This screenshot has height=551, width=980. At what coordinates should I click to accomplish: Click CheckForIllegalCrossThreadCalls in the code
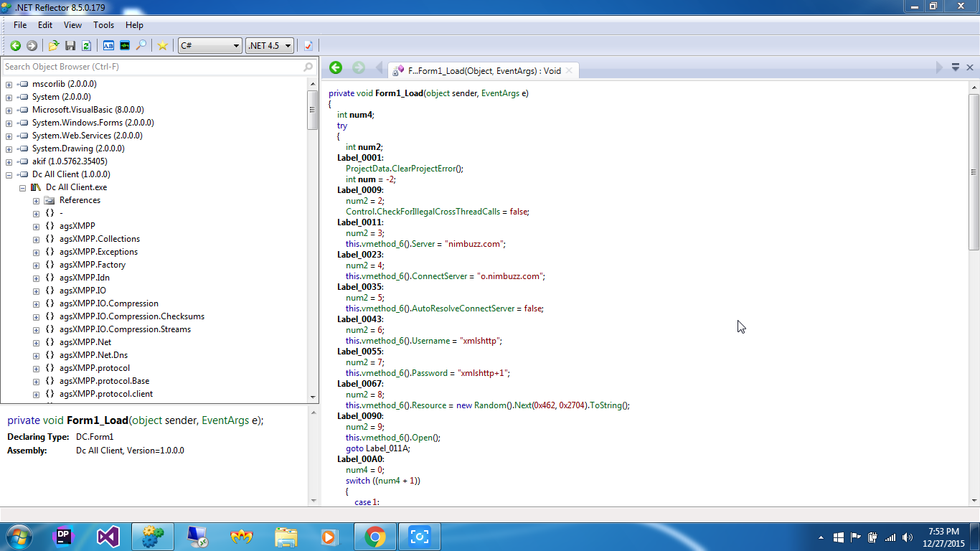click(437, 212)
